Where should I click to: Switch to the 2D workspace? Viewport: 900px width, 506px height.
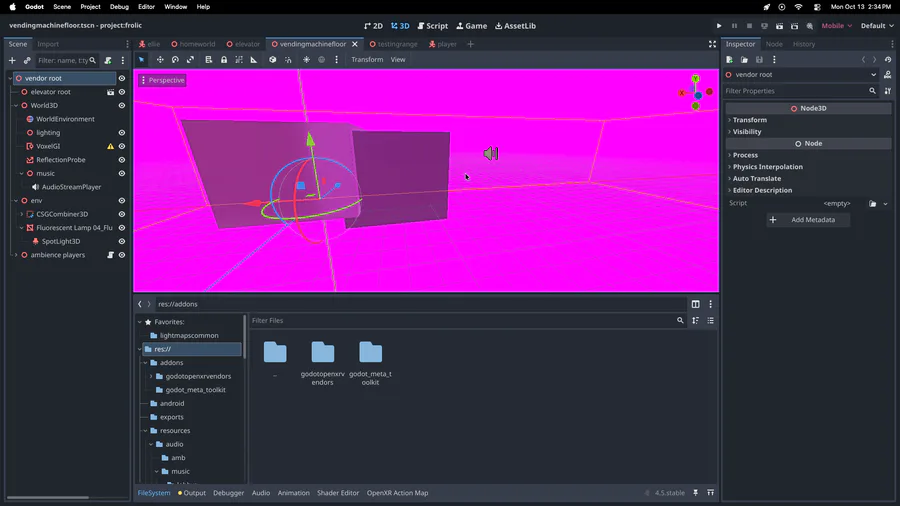point(373,26)
